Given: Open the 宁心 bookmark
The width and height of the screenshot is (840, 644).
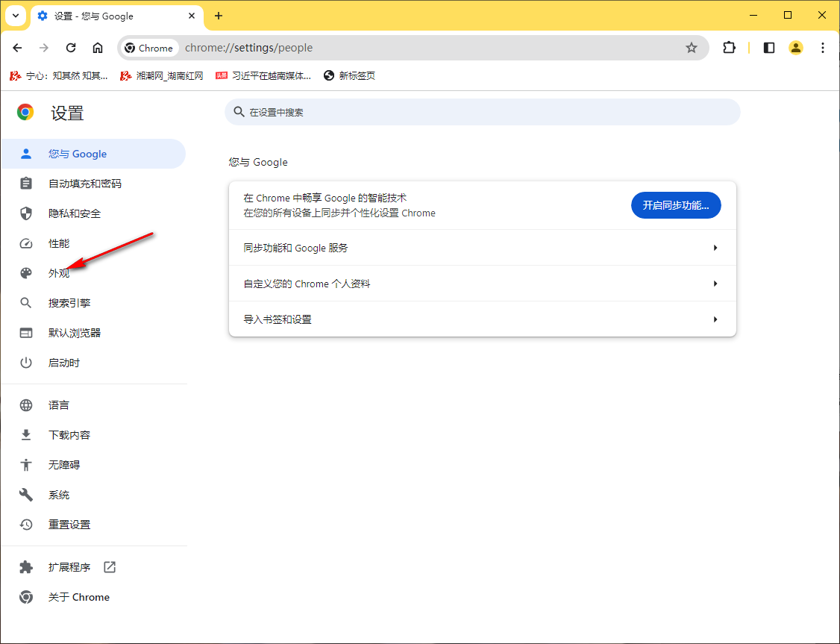Looking at the screenshot, I should (59, 75).
